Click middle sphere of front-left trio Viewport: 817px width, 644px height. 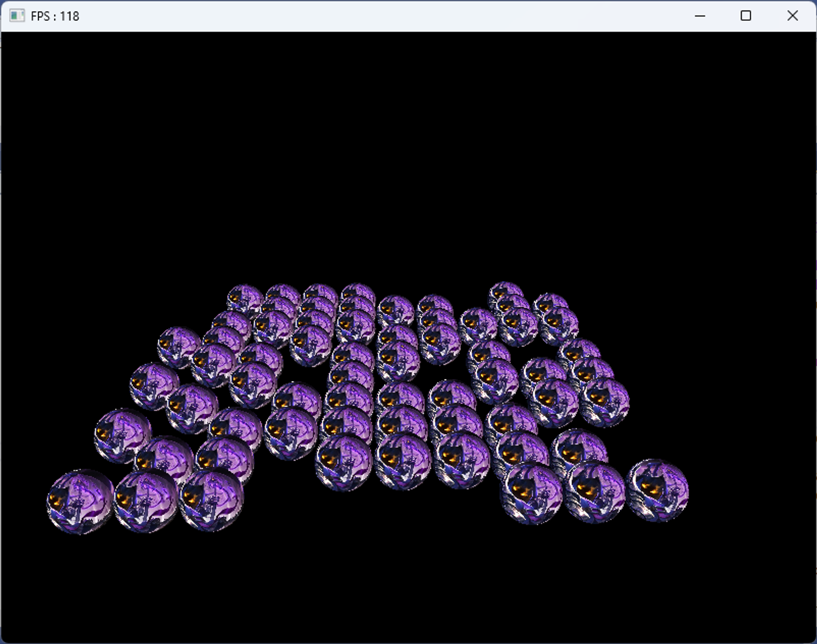(x=145, y=502)
